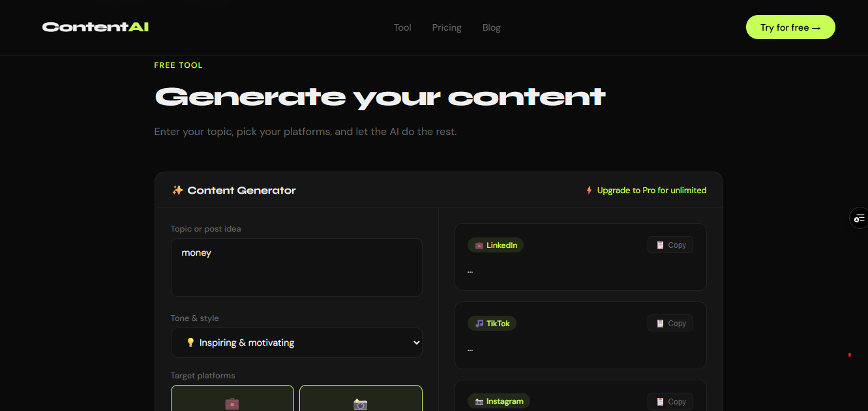Open the Blog nav link

point(492,27)
